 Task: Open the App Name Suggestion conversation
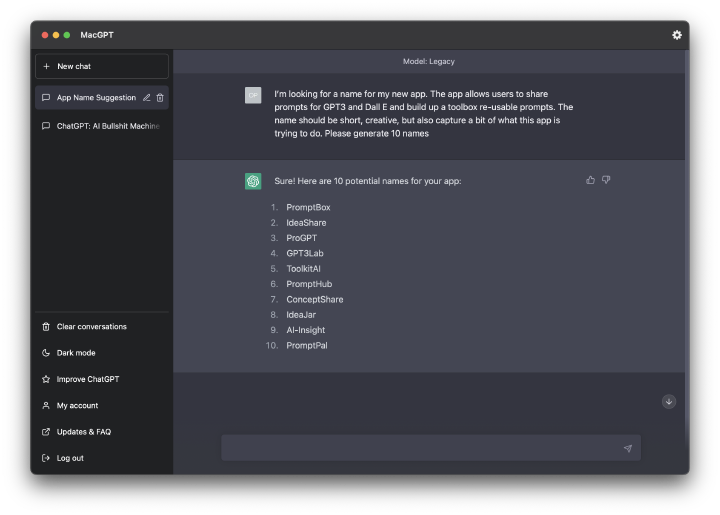(x=102, y=98)
